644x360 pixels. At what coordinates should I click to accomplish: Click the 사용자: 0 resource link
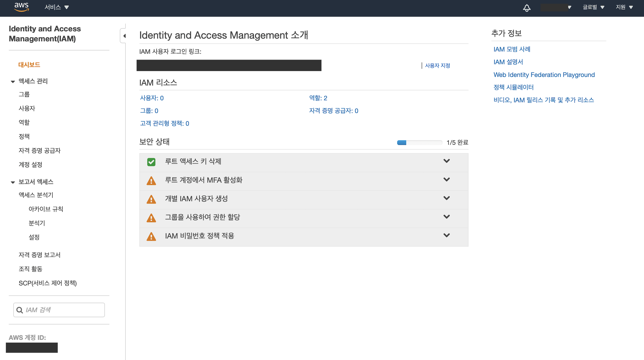[152, 98]
